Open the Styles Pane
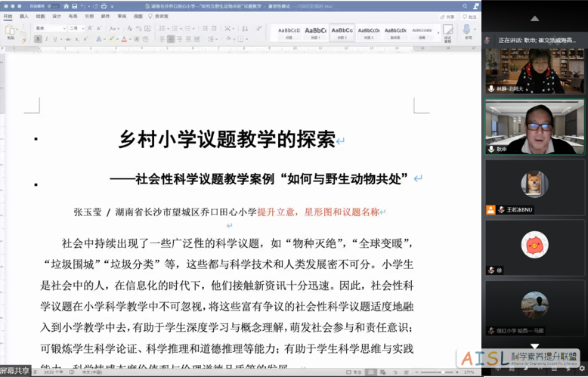This screenshot has width=588, height=377. point(447,33)
